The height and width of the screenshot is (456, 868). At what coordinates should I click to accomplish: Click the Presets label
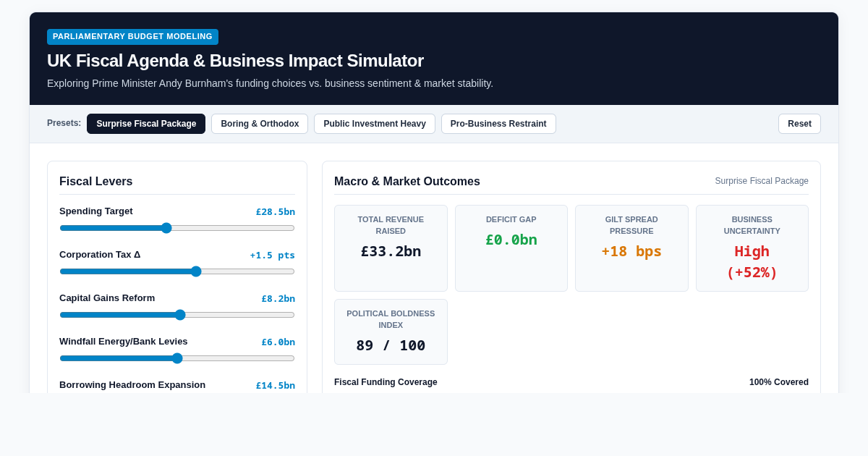(x=64, y=123)
